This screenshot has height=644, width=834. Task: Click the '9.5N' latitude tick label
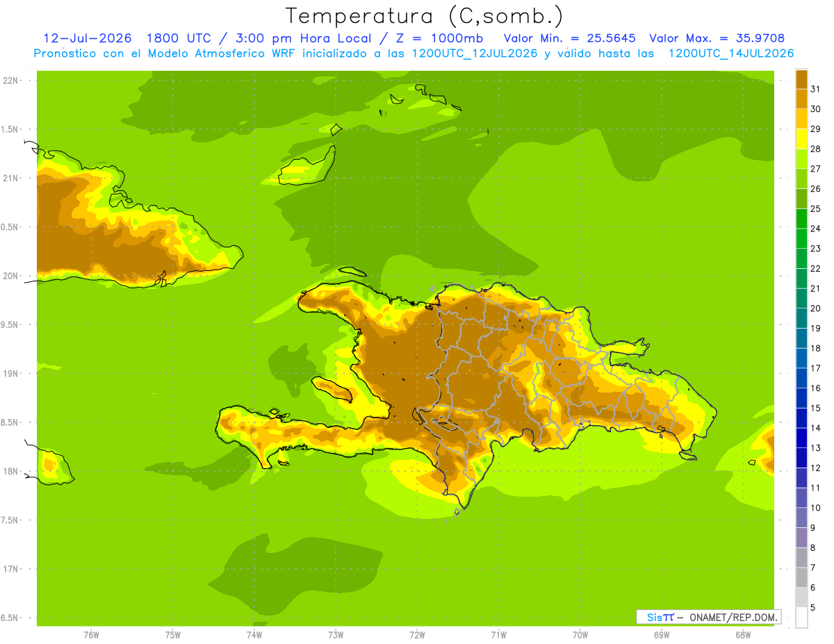click(10, 325)
